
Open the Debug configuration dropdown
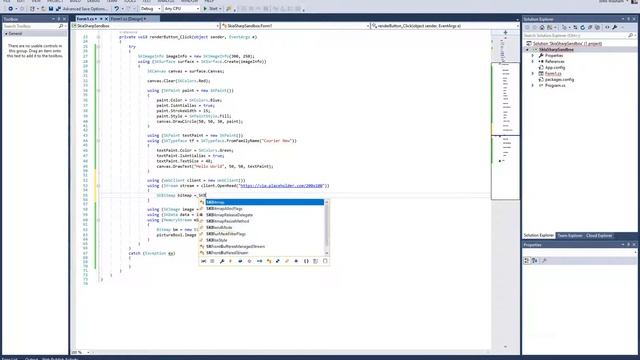[150, 9]
